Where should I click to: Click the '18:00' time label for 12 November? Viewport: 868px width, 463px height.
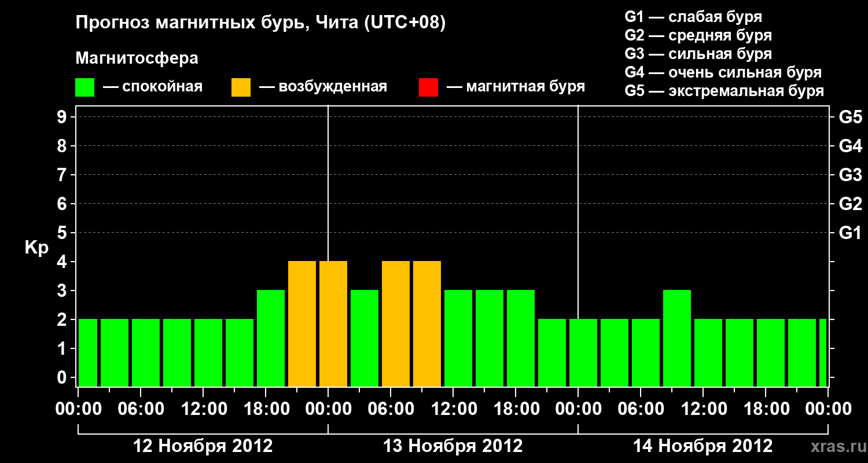266,409
